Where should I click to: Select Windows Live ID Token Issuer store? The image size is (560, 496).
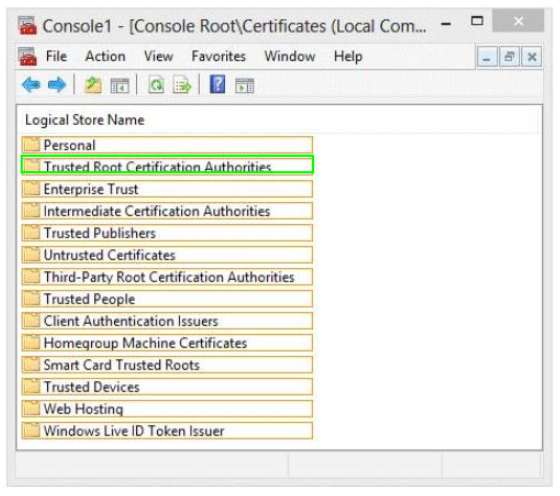point(167,431)
